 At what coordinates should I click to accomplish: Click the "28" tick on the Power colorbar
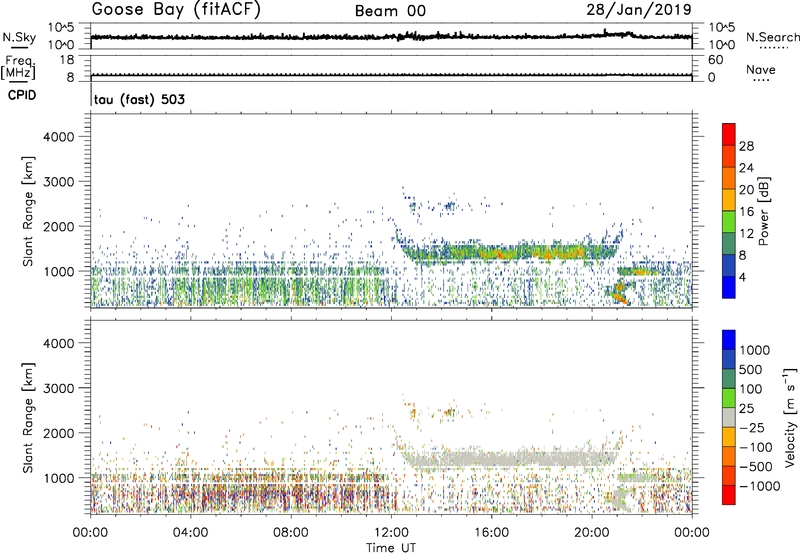(746, 146)
